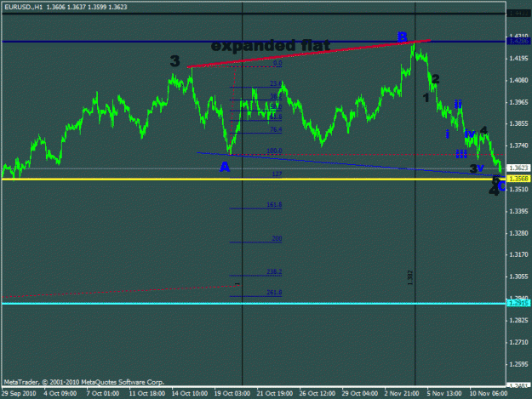Viewport: 532px width, 399px height.
Task: Click the EURUSD.,H1 chart title text
Action: [66, 7]
